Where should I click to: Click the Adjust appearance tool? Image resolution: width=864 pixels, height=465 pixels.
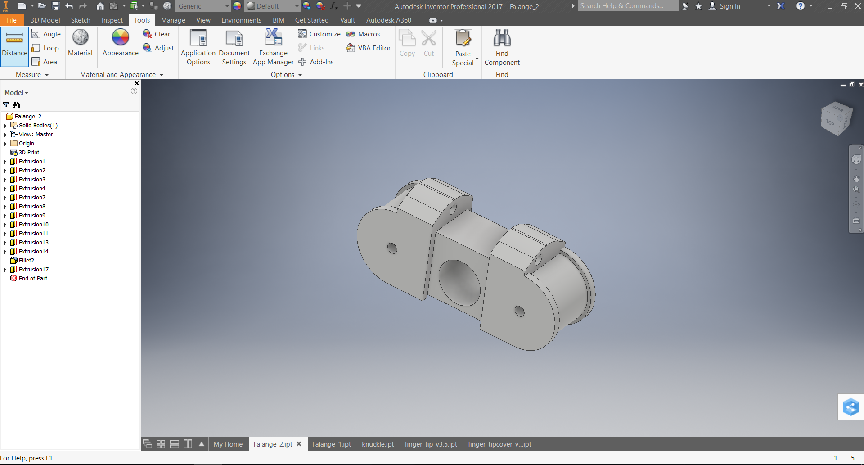pyautogui.click(x=158, y=48)
